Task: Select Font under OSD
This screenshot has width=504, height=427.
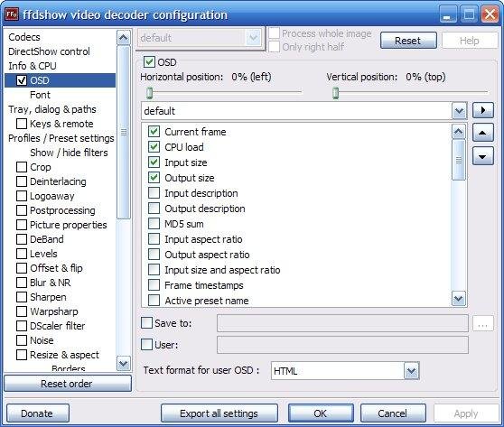Action: pyautogui.click(x=40, y=95)
